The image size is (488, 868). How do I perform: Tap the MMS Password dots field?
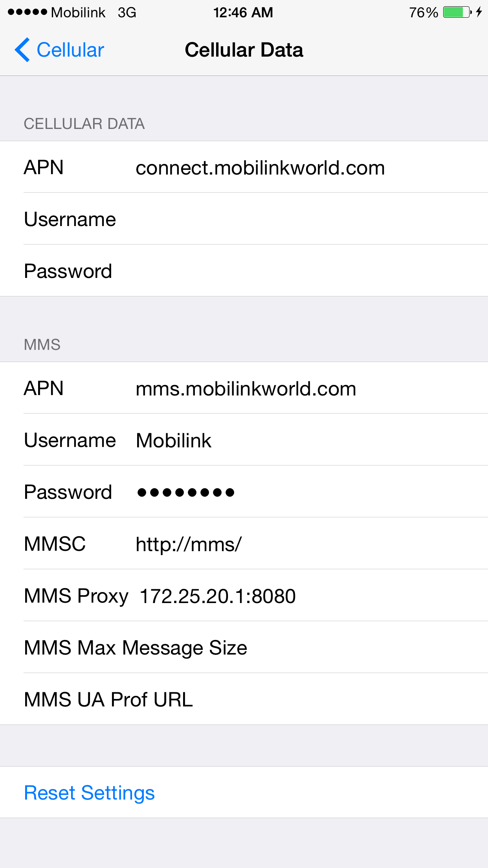(244, 492)
